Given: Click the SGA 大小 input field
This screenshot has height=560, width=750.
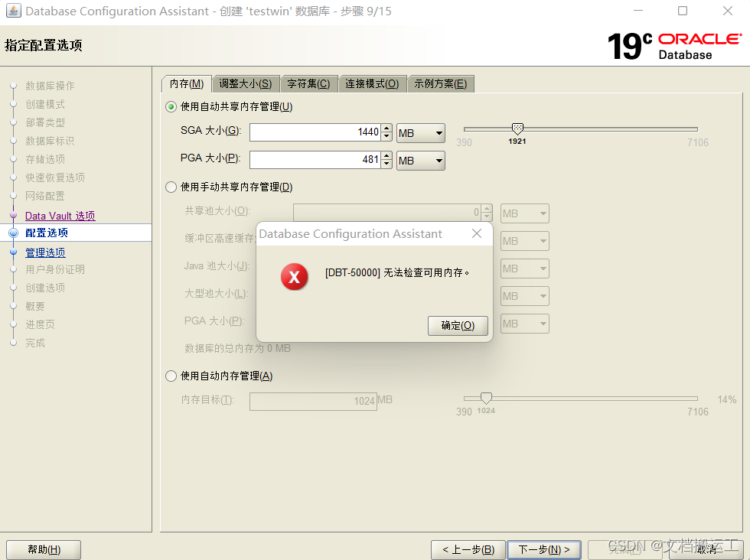Looking at the screenshot, I should point(315,132).
